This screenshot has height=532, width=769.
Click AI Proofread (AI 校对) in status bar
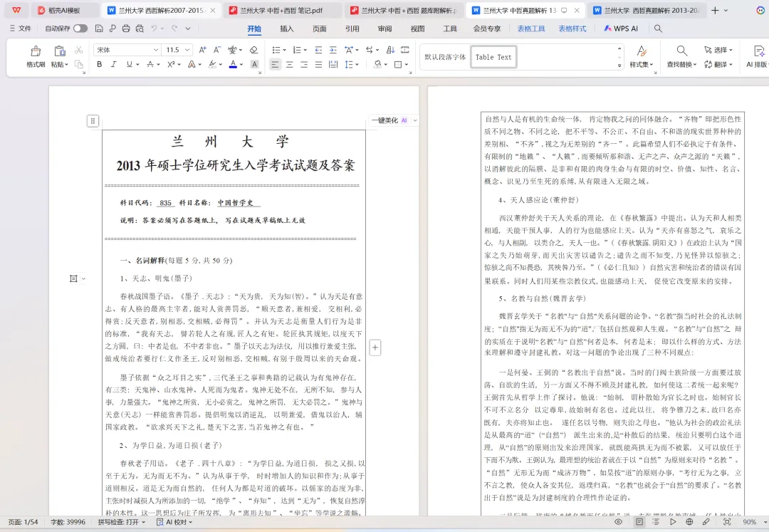pos(174,522)
